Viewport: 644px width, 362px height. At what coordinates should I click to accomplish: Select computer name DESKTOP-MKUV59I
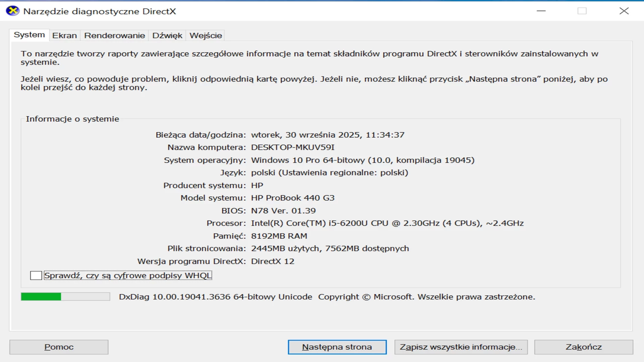pyautogui.click(x=293, y=147)
